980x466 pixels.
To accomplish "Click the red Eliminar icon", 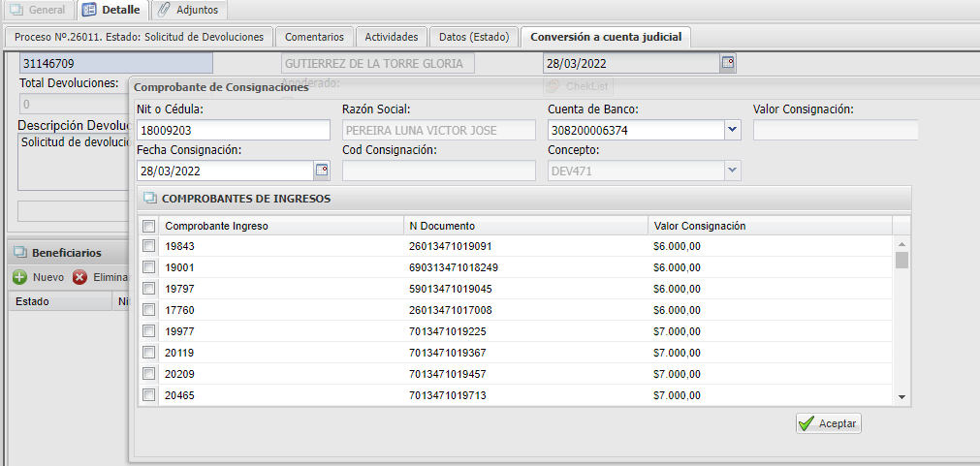I will coord(80,277).
